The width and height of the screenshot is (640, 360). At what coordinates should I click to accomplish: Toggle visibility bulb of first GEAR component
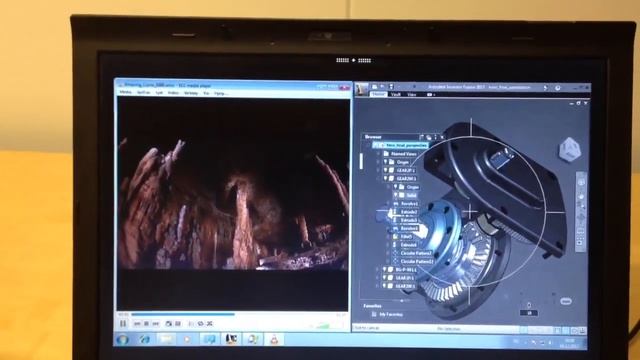pos(385,170)
